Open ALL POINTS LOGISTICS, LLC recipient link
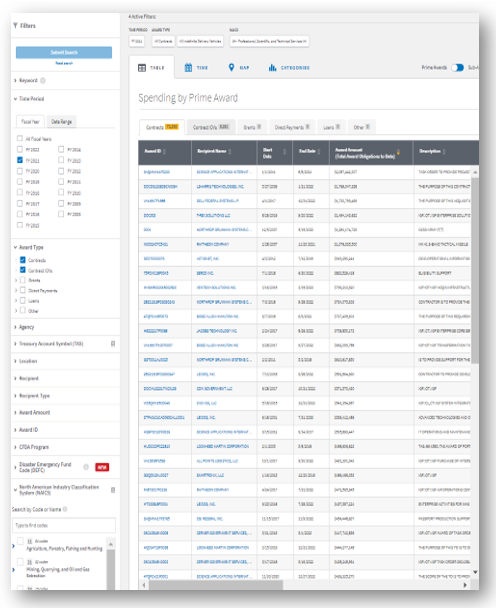The image size is (496, 608). coord(217,461)
